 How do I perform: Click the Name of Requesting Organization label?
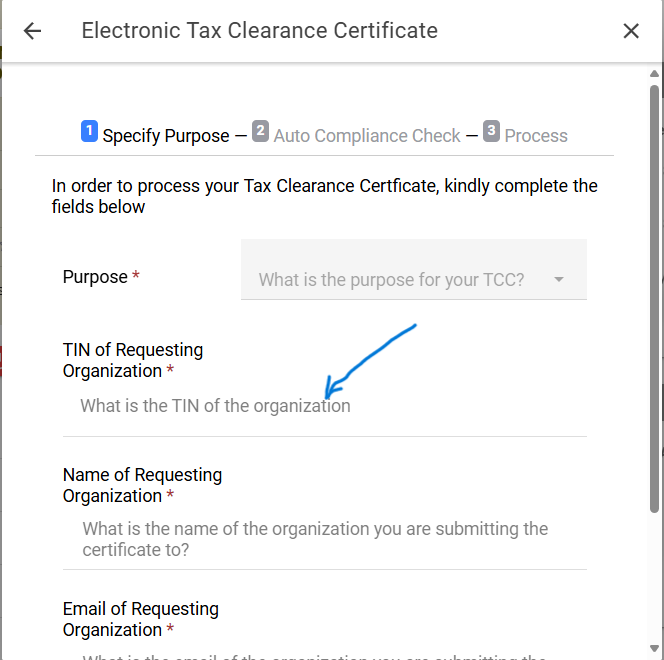(x=142, y=485)
